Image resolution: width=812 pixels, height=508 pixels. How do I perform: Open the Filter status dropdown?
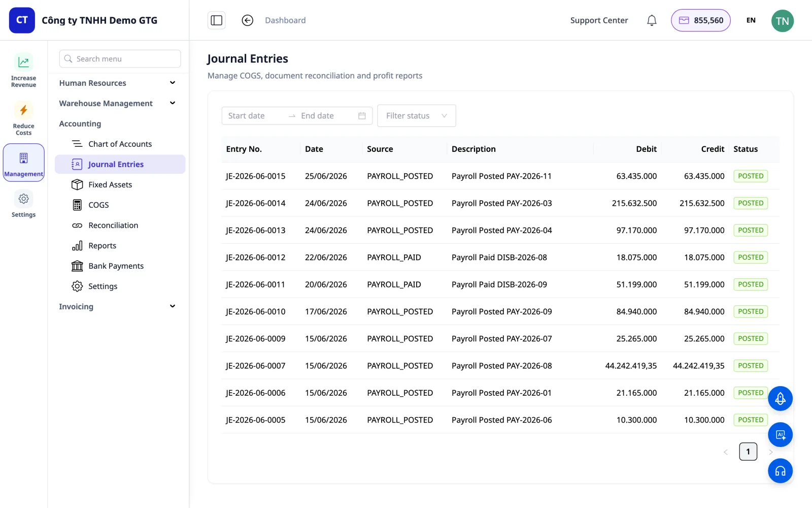(x=417, y=116)
